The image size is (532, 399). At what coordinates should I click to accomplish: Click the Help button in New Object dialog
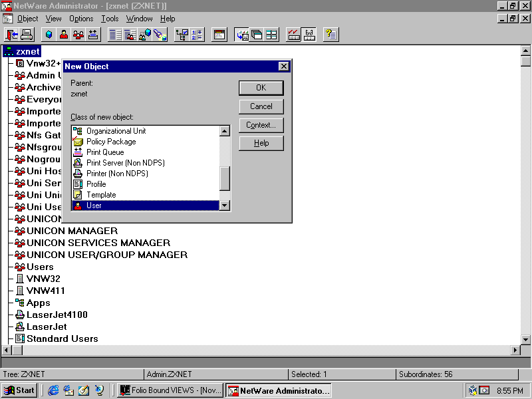(261, 143)
